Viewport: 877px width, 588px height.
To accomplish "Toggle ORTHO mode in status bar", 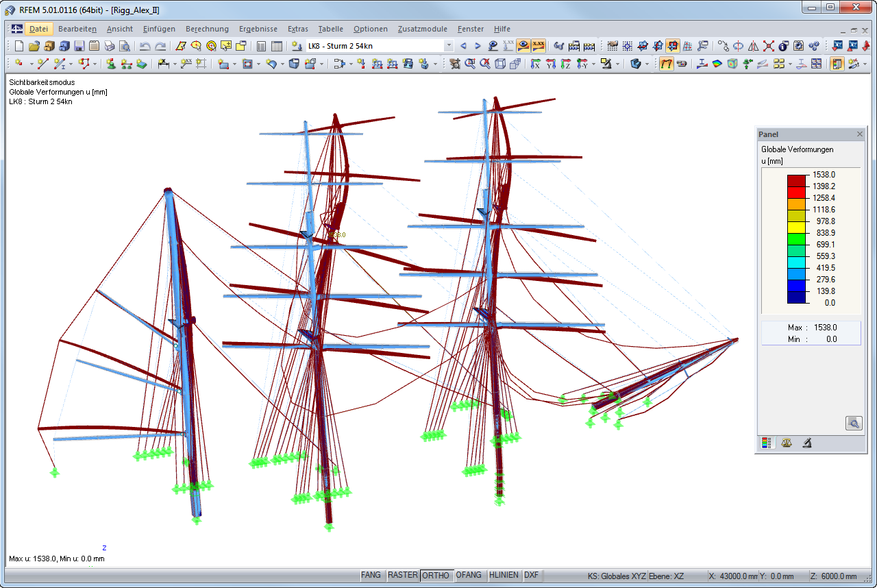I will click(436, 576).
